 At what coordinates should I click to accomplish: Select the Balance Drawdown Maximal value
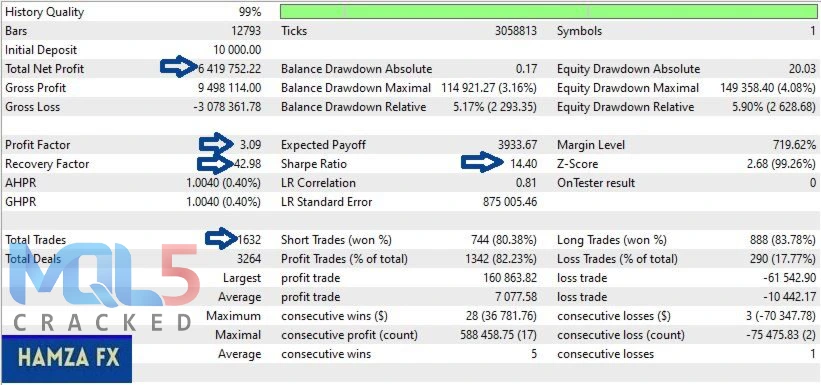coord(489,88)
